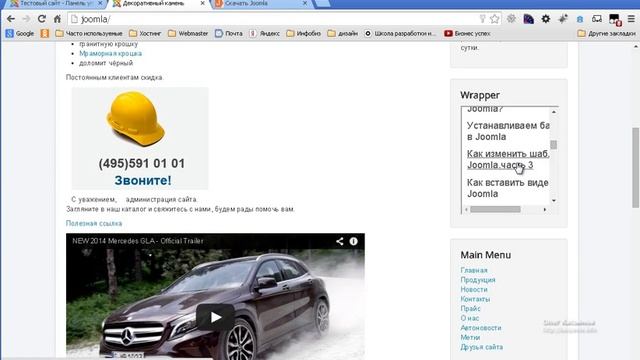This screenshot has height=360, width=640.
Task: Click Wrapper horizontal scrollbar right arrow
Action: 544,209
